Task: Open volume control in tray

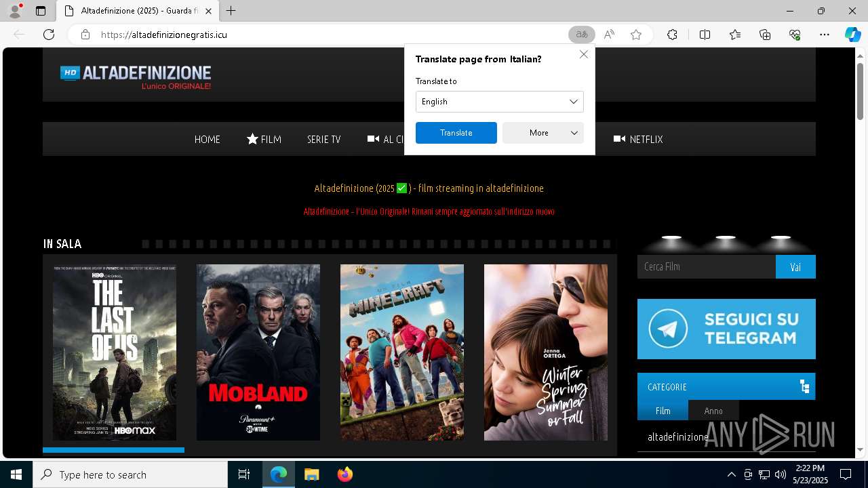Action: 781,474
